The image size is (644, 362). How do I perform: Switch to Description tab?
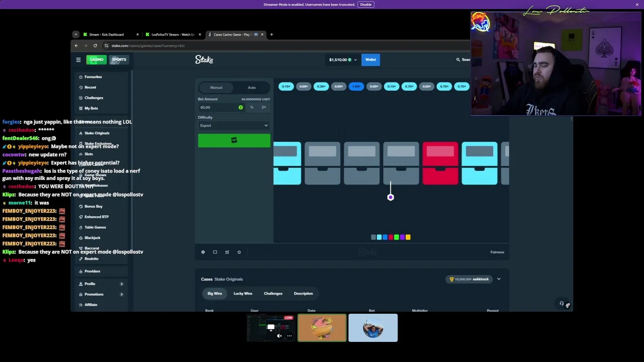click(303, 294)
